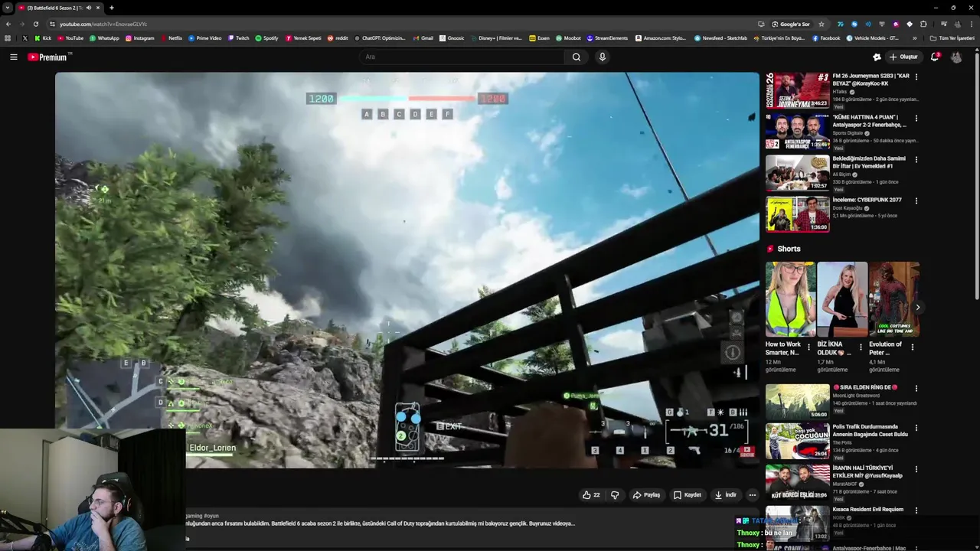The width and height of the screenshot is (980, 551).
Task: Open options for Kısaca Resident Evil Requiem
Action: coord(916,510)
